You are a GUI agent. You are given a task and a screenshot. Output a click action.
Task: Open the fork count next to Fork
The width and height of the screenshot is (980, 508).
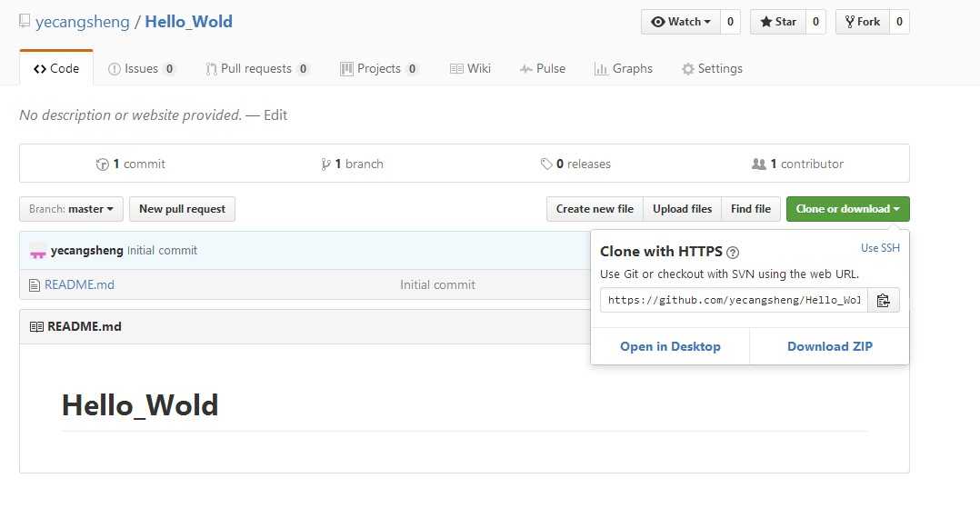pyautogui.click(x=899, y=22)
